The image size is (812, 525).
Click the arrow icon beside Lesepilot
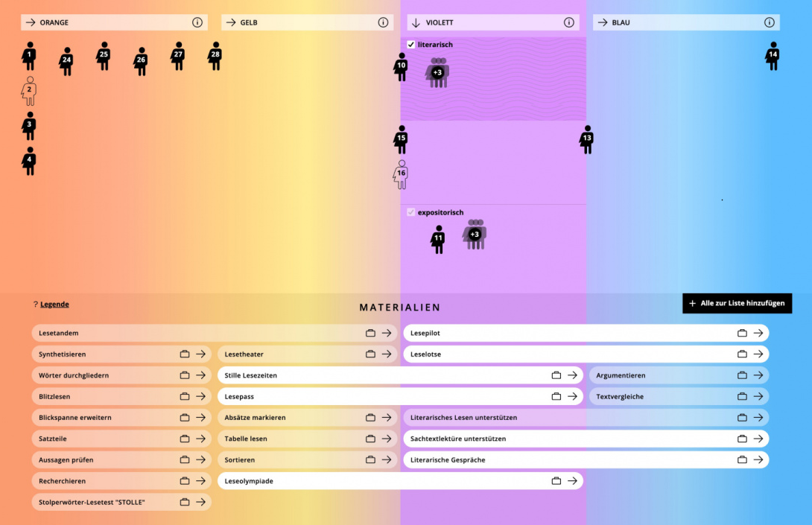[x=758, y=333]
